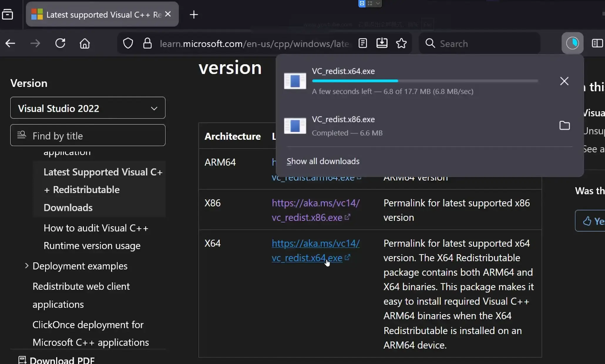Focus the browser Search box
605x364 pixels.
[x=480, y=43]
